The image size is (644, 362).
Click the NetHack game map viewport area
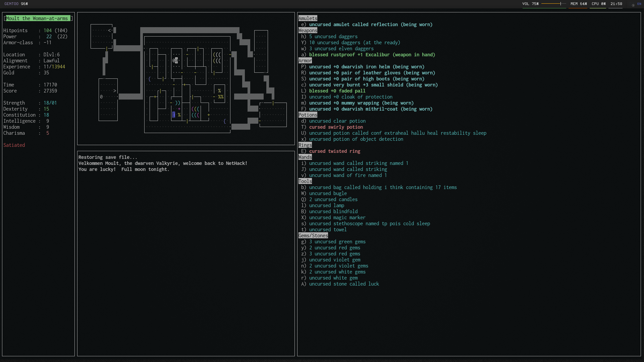click(185, 79)
